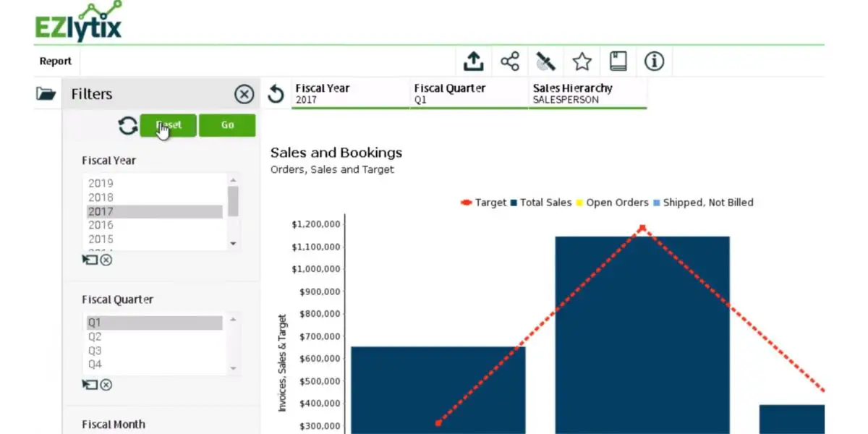Click the export/upload icon in toolbar

[x=473, y=61]
